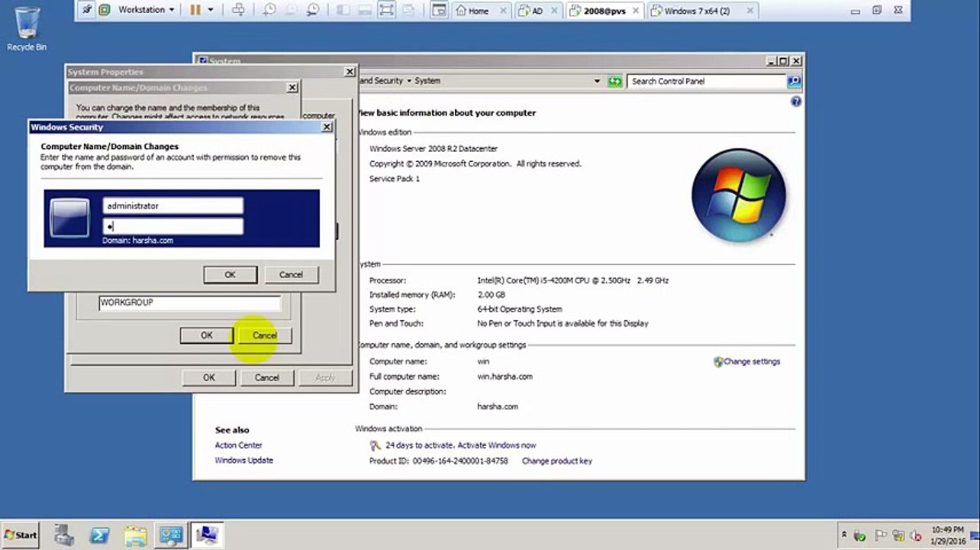Open PowerShell from the taskbar
This screenshot has height=550, width=980.
[99, 535]
